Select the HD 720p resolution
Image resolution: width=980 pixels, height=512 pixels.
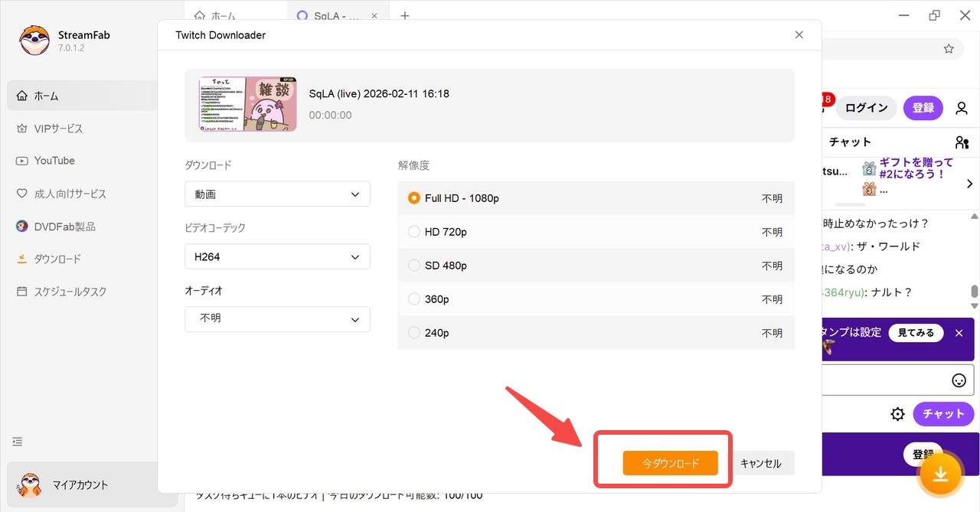point(414,232)
